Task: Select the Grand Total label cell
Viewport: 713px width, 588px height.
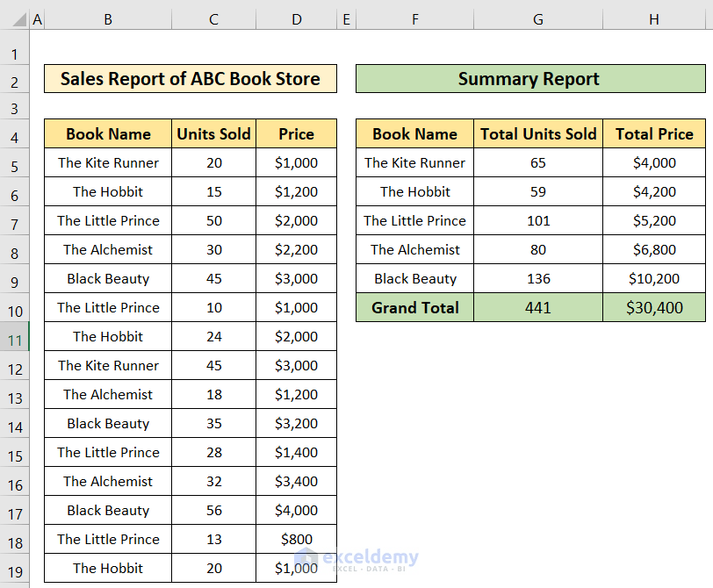Action: click(x=414, y=307)
